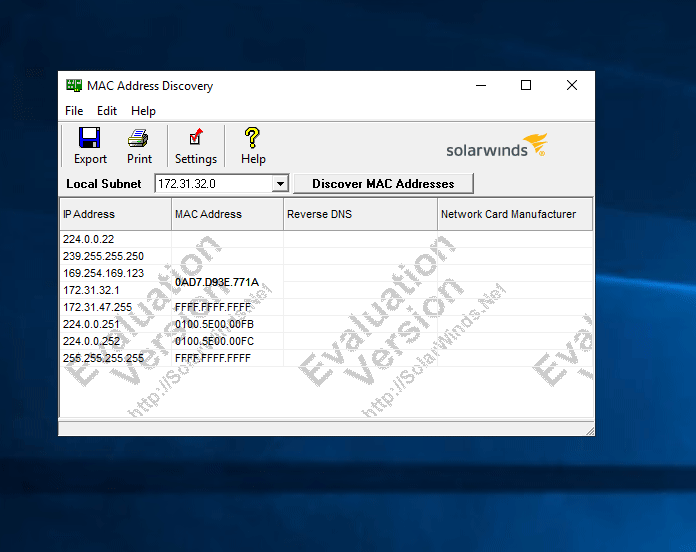Click the Print printer icon
The image size is (696, 552).
click(139, 138)
